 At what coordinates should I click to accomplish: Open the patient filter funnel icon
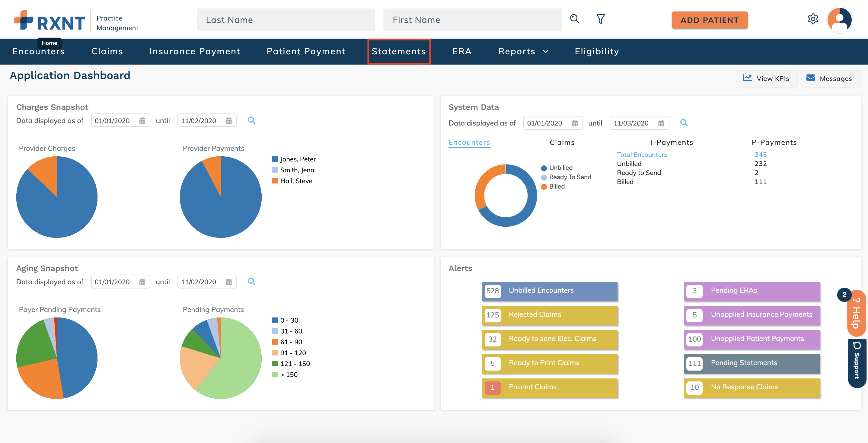click(601, 19)
